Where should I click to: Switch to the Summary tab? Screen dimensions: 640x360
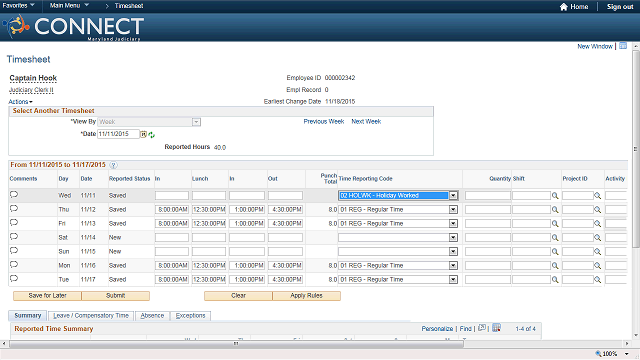pos(28,316)
